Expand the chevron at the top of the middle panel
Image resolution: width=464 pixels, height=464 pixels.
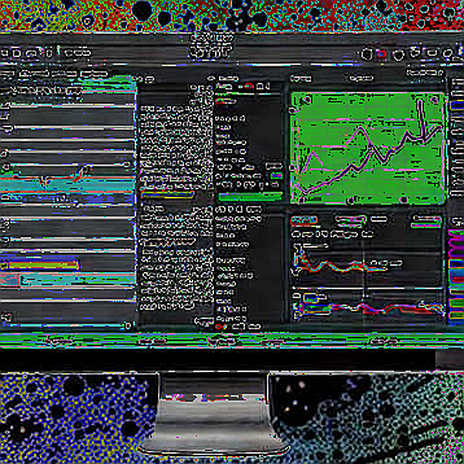(211, 78)
